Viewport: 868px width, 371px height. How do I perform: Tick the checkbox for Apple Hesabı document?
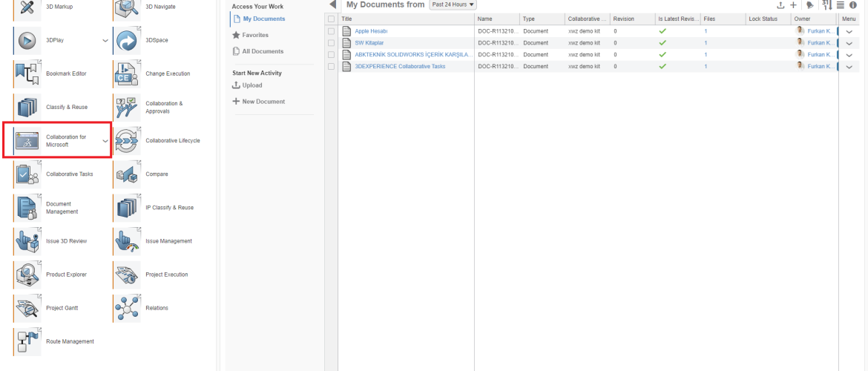[331, 31]
